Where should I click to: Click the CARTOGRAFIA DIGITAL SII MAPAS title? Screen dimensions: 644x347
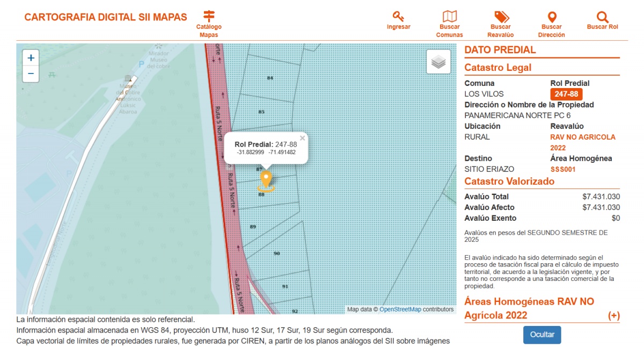tap(106, 17)
